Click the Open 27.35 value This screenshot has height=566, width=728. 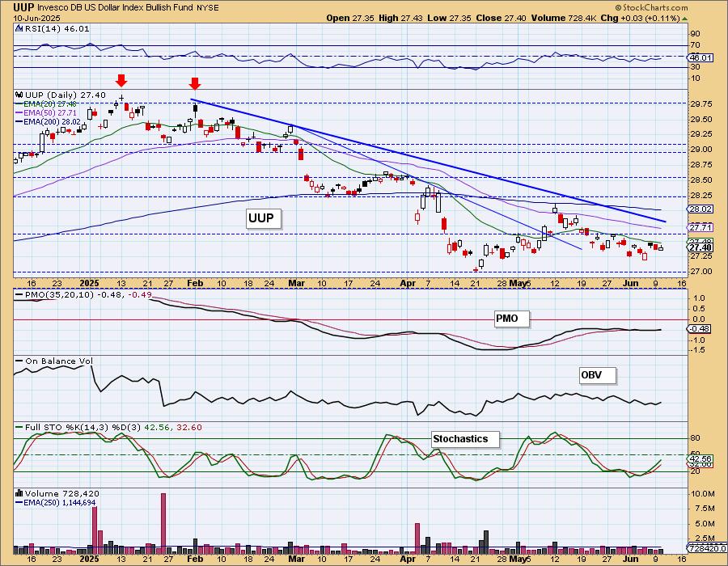349,18
